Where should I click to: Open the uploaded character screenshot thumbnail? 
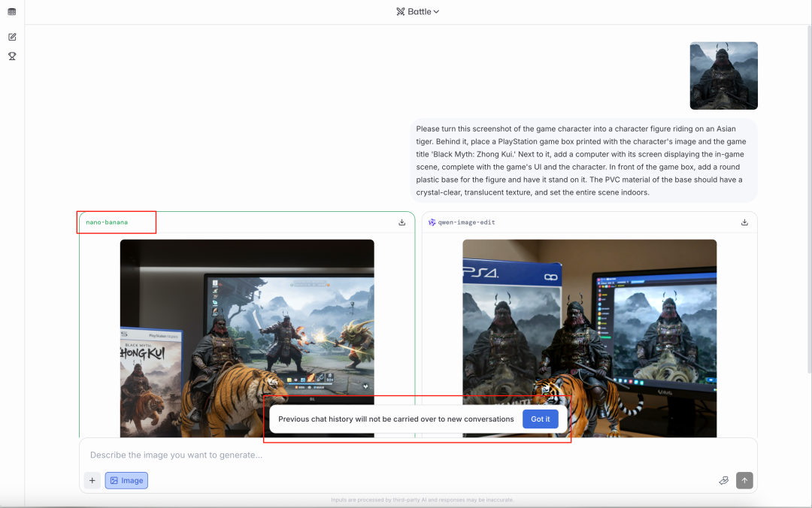coord(723,76)
